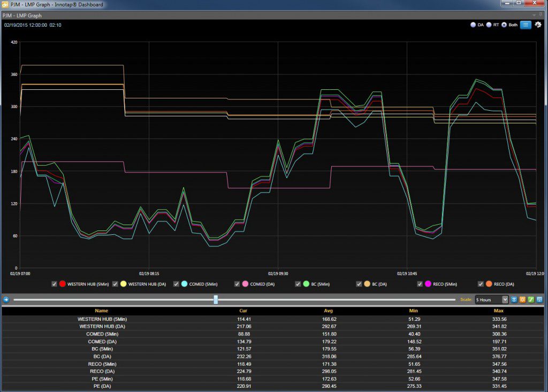Select the BC (DA) table row name
This screenshot has width=548, height=392.
tap(102, 356)
